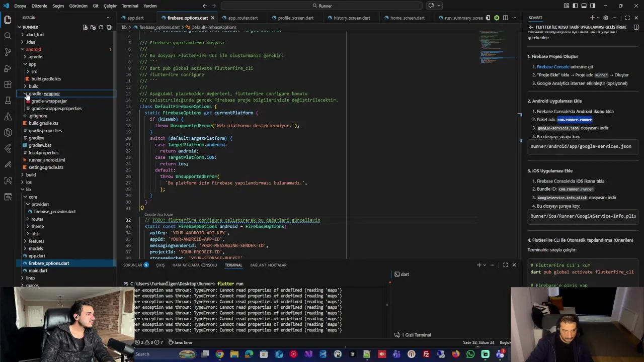The image size is (644, 362).
Task: Navigate back with the title bar arrow
Action: (205, 6)
